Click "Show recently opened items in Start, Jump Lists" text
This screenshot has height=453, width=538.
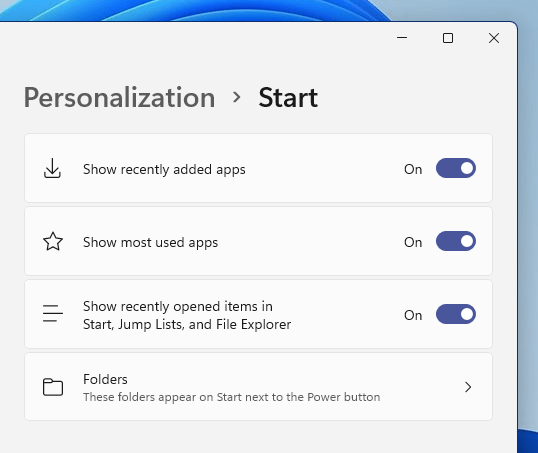click(187, 315)
